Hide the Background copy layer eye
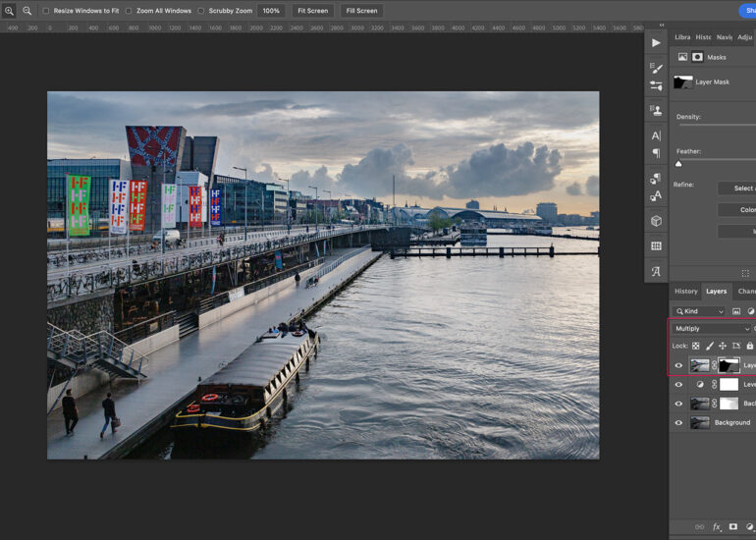The height and width of the screenshot is (540, 756). click(x=678, y=404)
